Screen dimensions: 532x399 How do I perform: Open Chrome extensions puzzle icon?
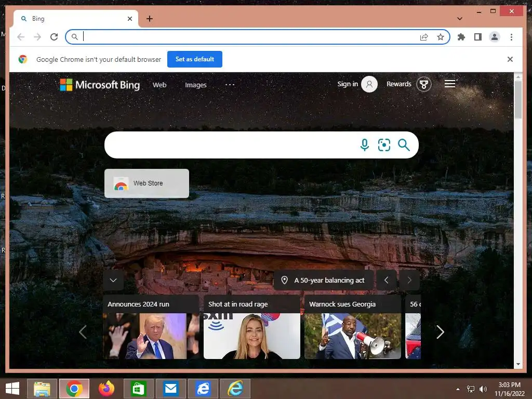(x=461, y=37)
